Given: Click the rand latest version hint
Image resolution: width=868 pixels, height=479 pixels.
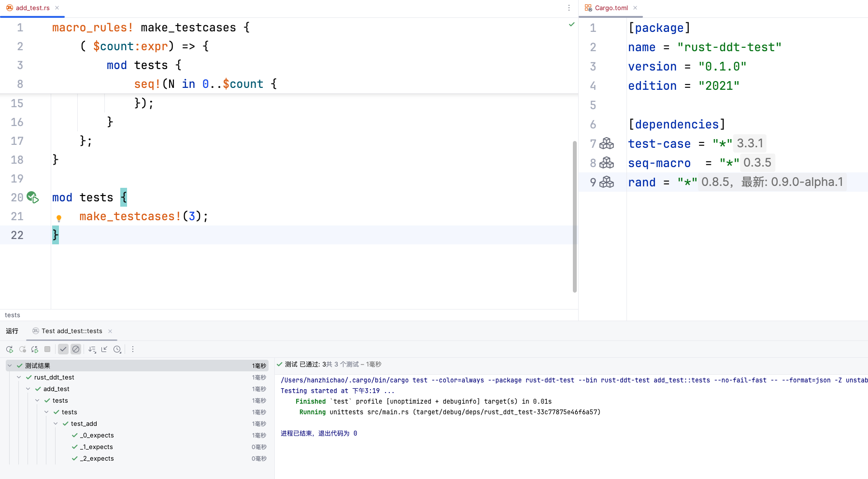Looking at the screenshot, I should coord(772,182).
